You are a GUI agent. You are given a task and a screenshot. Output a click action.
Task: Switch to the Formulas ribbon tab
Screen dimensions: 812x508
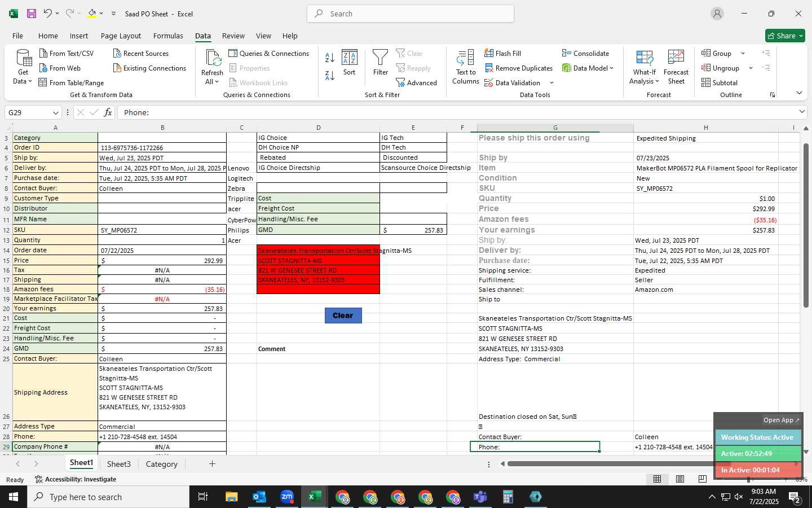(x=168, y=36)
